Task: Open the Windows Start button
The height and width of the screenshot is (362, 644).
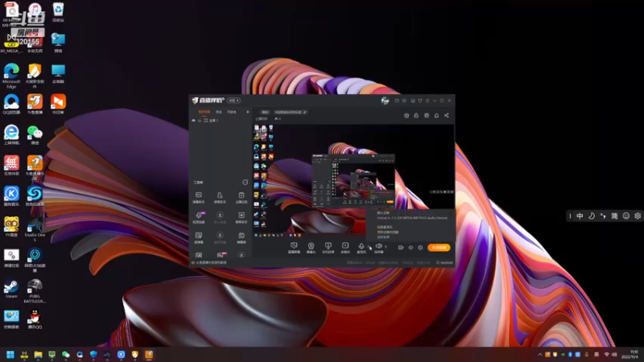Action: (10, 355)
